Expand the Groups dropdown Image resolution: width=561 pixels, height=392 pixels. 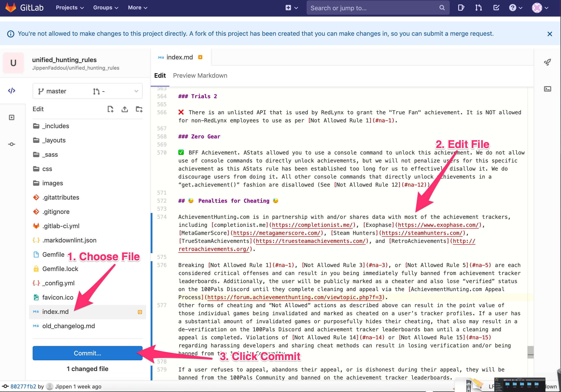105,8
